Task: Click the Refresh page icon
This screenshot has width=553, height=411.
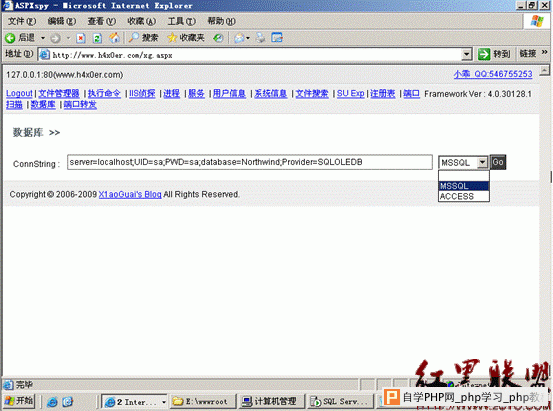Action: point(97,38)
